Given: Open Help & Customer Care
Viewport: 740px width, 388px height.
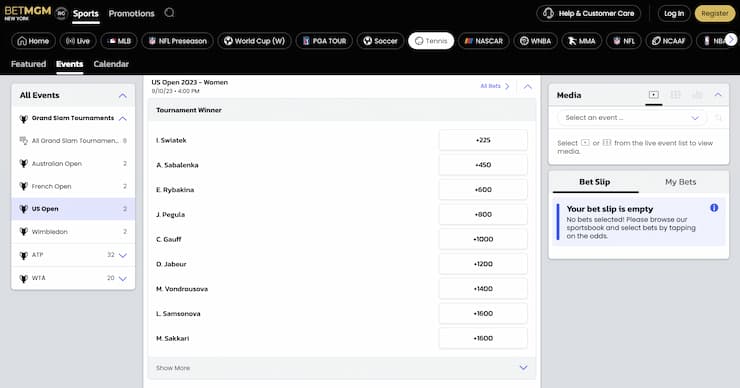Looking at the screenshot, I should [589, 13].
